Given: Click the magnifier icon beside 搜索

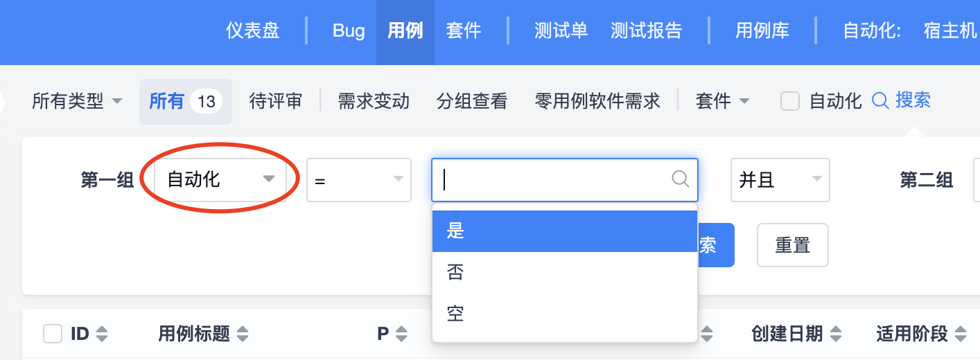Looking at the screenshot, I should coord(880,101).
